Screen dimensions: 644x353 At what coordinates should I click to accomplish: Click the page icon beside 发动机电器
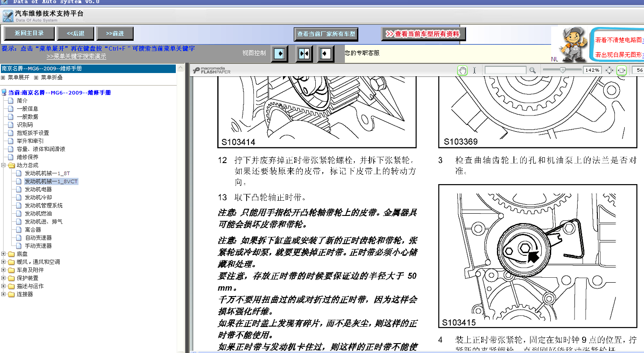20,189
